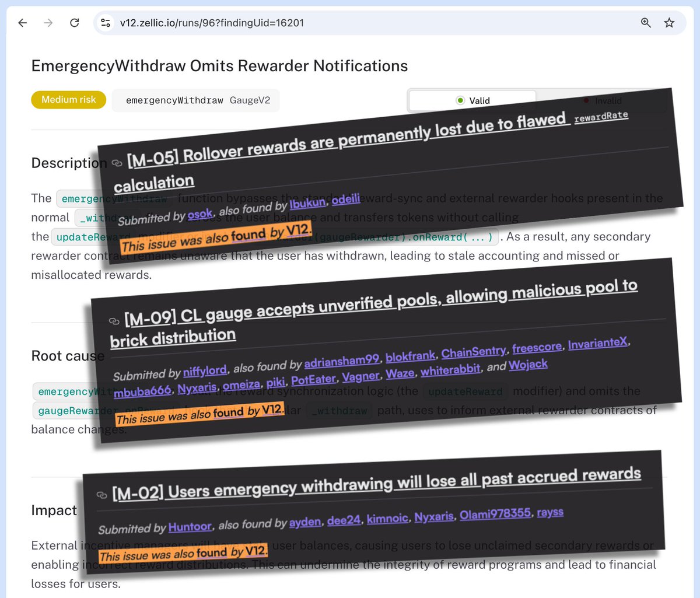
Task: Open the magnifier zoom icon in the toolbar
Action: click(645, 23)
